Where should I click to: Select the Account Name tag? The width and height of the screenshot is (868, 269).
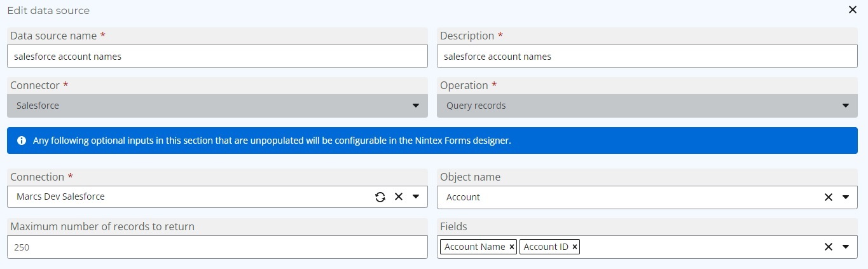[474, 247]
